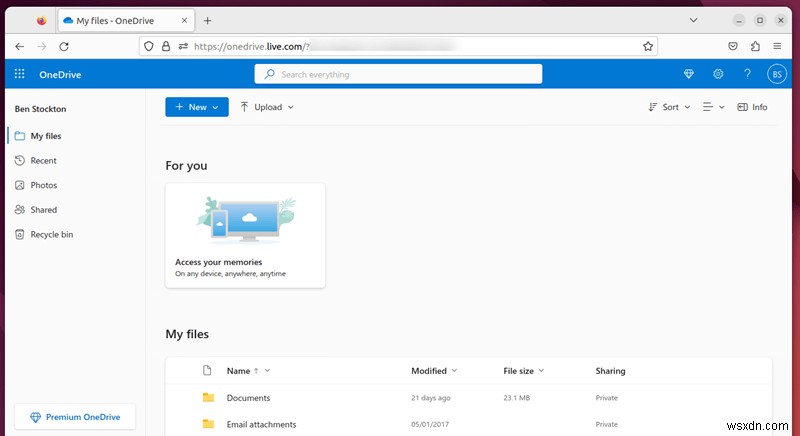Open Firefox extensions puzzle icon
Viewport: 800px width, 436px height.
click(x=755, y=46)
